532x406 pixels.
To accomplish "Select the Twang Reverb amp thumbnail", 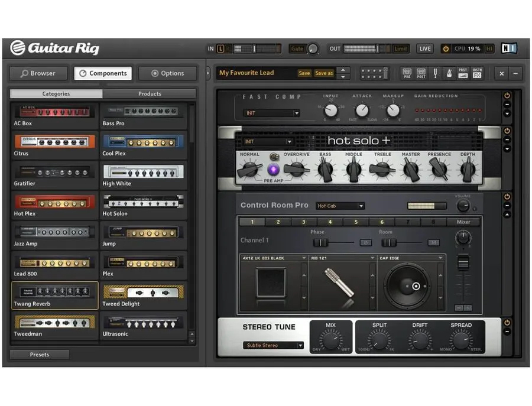I will pyautogui.click(x=54, y=293).
